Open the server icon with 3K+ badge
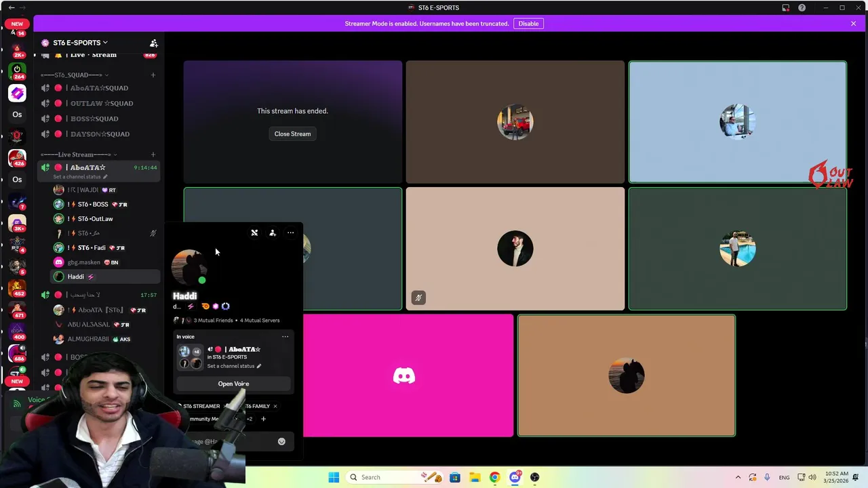 click(17, 224)
